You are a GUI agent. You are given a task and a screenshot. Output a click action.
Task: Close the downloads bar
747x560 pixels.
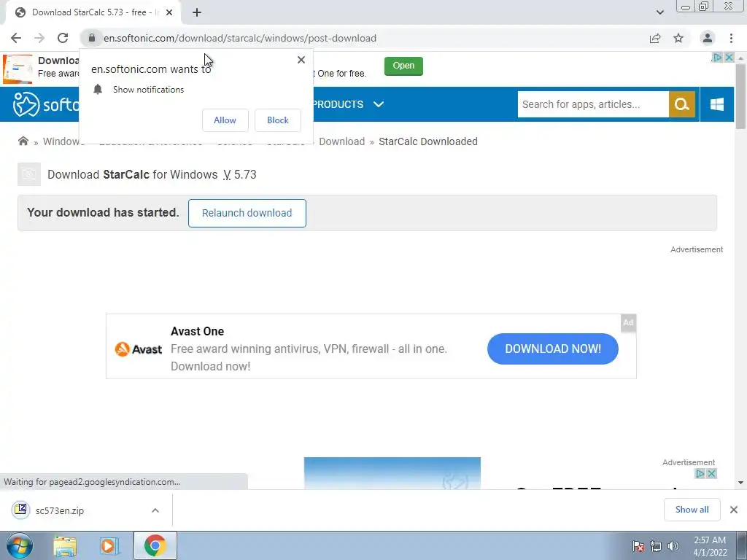pyautogui.click(x=734, y=510)
